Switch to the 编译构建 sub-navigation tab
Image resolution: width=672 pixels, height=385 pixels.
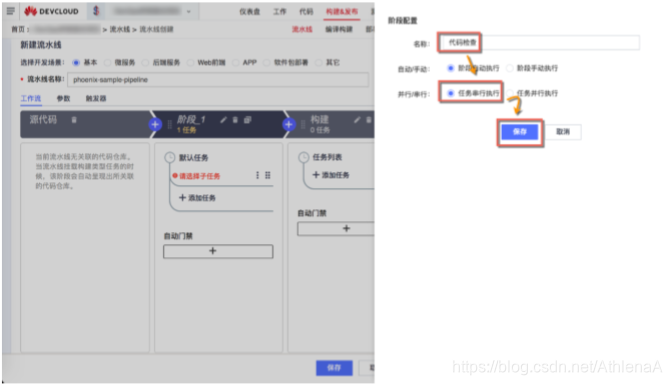pos(339,29)
